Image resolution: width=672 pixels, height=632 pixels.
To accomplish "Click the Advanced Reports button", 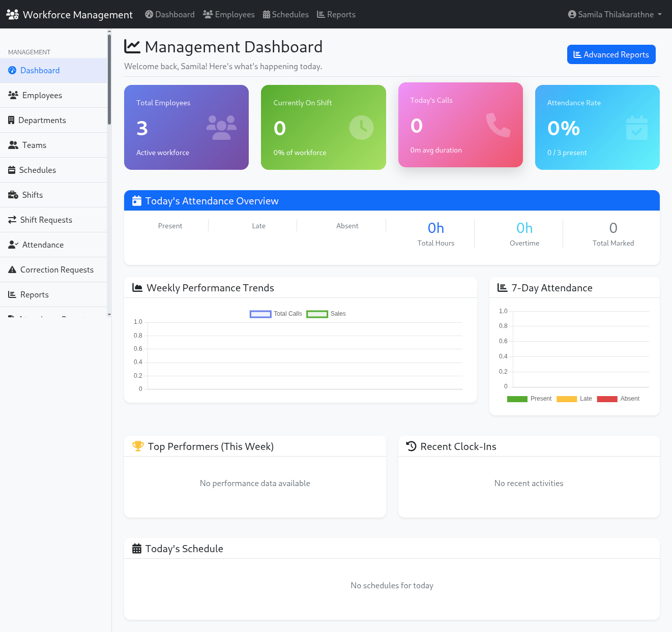I will [611, 55].
